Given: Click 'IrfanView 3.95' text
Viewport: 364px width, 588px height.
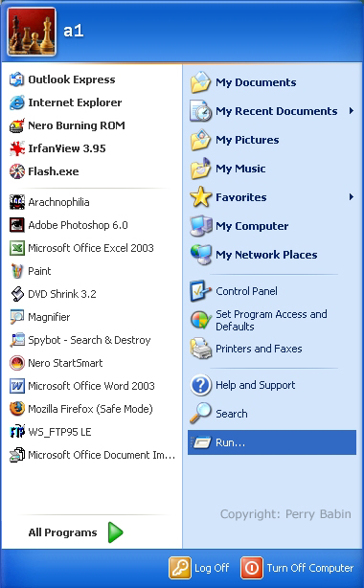Looking at the screenshot, I should coord(67,148).
